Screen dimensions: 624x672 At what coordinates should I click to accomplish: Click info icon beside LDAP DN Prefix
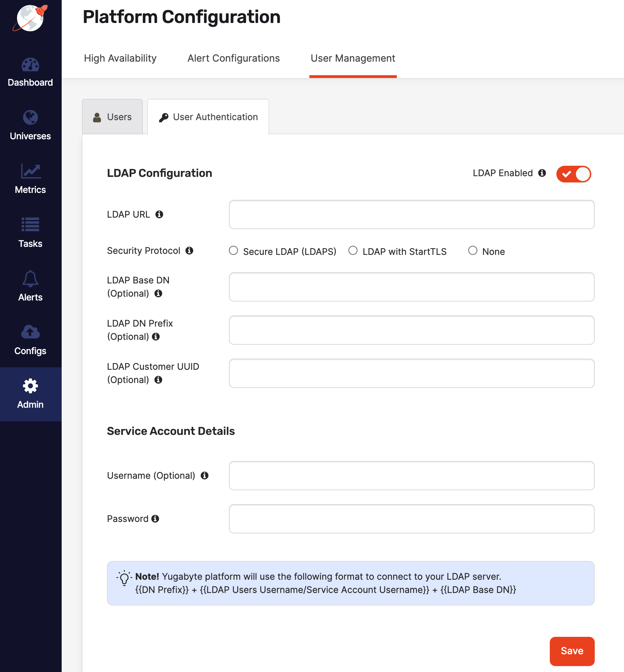156,337
